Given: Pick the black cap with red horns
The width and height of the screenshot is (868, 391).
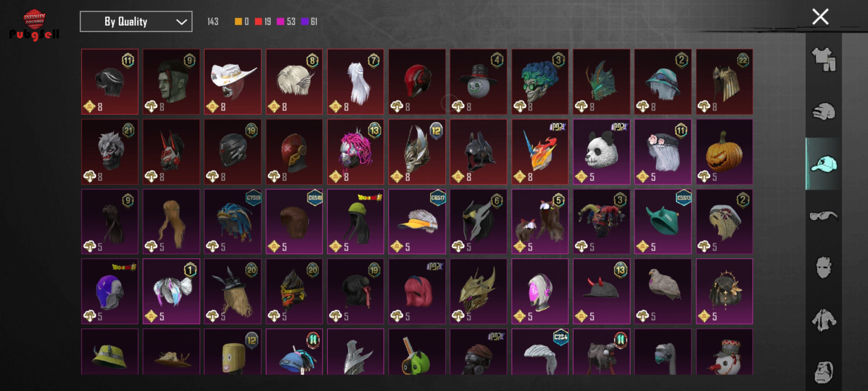Looking at the screenshot, I should coord(601,291).
